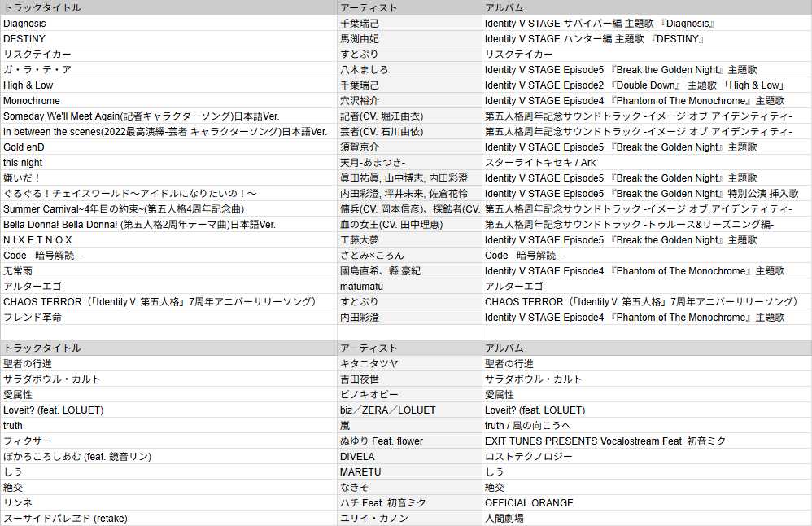Viewport: 812px width, 526px height.
Task: Select the track cell "无常雨"
Action: (168, 271)
